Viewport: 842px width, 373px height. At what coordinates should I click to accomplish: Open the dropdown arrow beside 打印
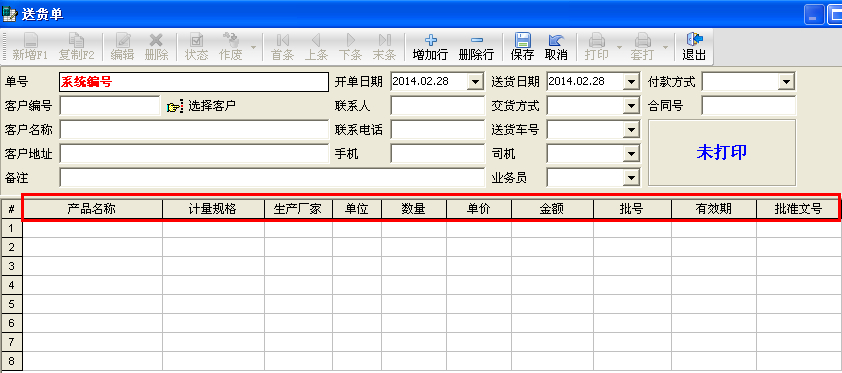click(619, 47)
